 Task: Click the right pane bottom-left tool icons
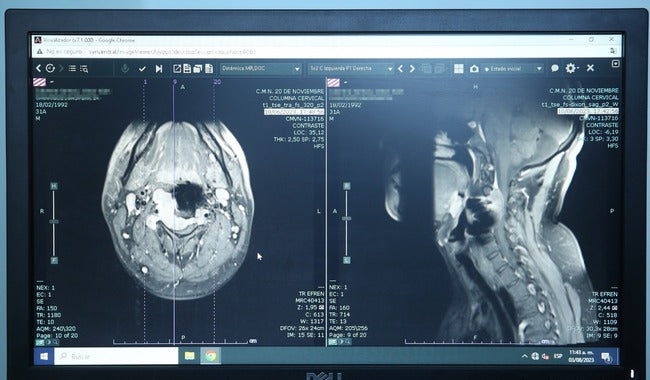[x=340, y=342]
